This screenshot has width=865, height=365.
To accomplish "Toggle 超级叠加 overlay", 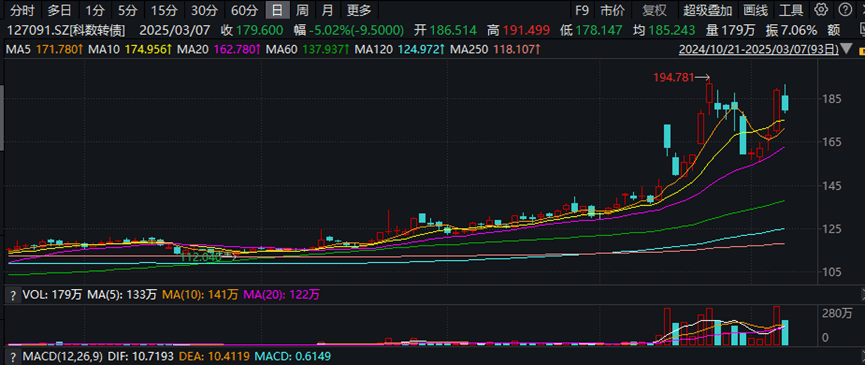I will (x=707, y=10).
